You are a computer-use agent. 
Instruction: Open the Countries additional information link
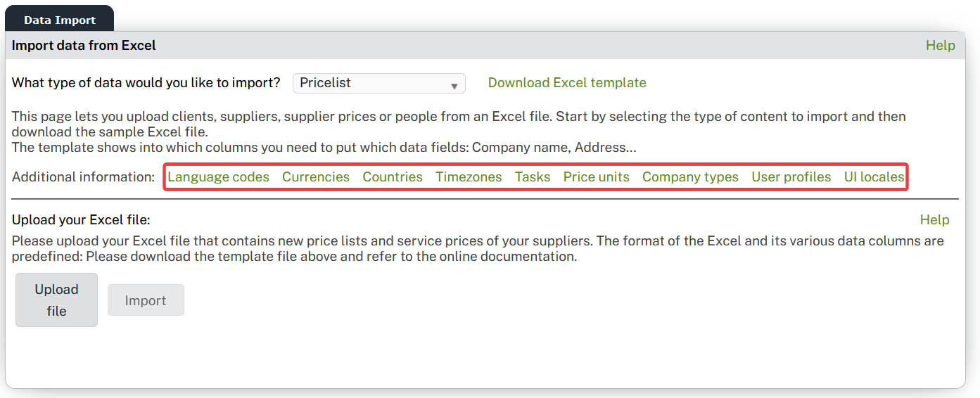[x=393, y=177]
